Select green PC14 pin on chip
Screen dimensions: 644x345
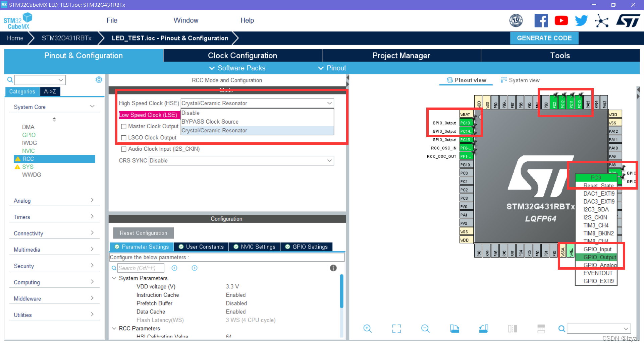tap(466, 131)
